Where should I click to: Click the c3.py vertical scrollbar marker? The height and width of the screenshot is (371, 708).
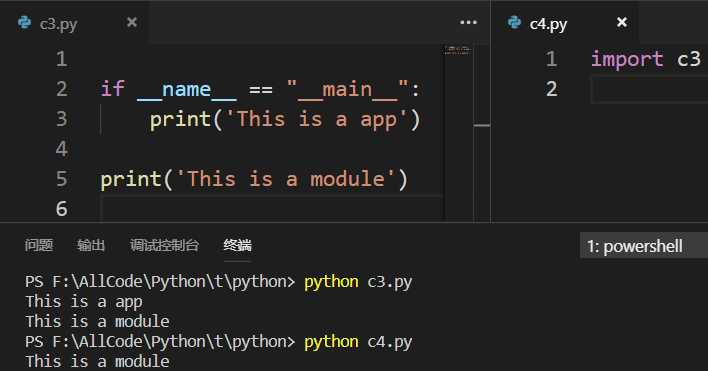click(482, 125)
